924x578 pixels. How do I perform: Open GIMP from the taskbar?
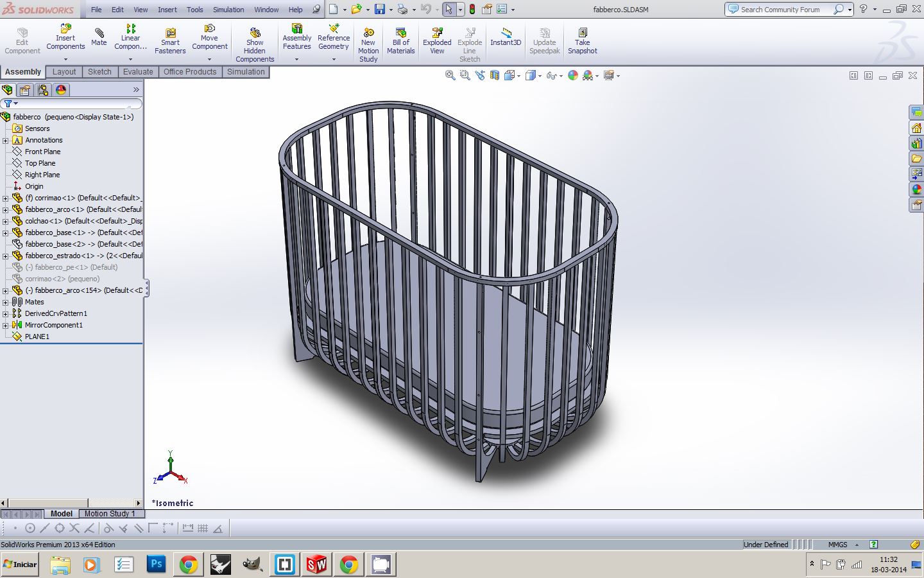(252, 565)
